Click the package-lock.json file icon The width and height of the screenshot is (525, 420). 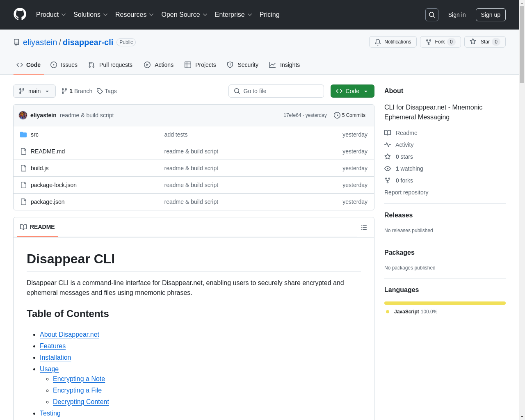pyautogui.click(x=23, y=185)
